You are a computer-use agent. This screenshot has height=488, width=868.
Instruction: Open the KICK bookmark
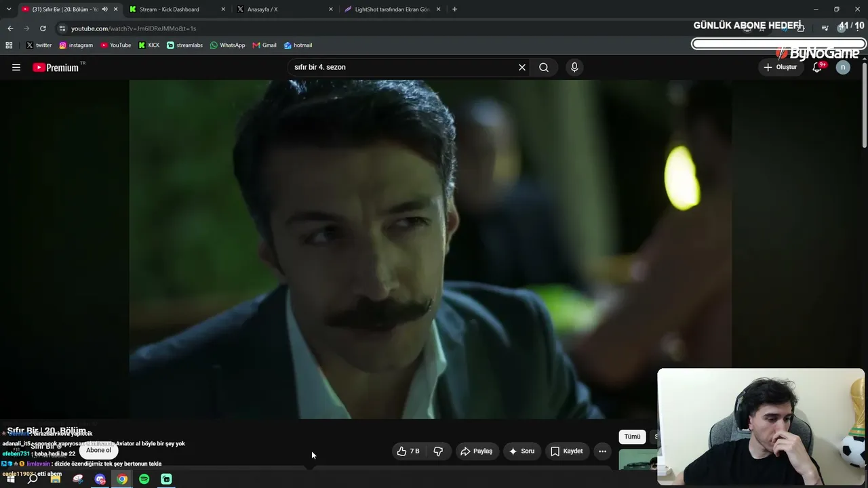(149, 45)
